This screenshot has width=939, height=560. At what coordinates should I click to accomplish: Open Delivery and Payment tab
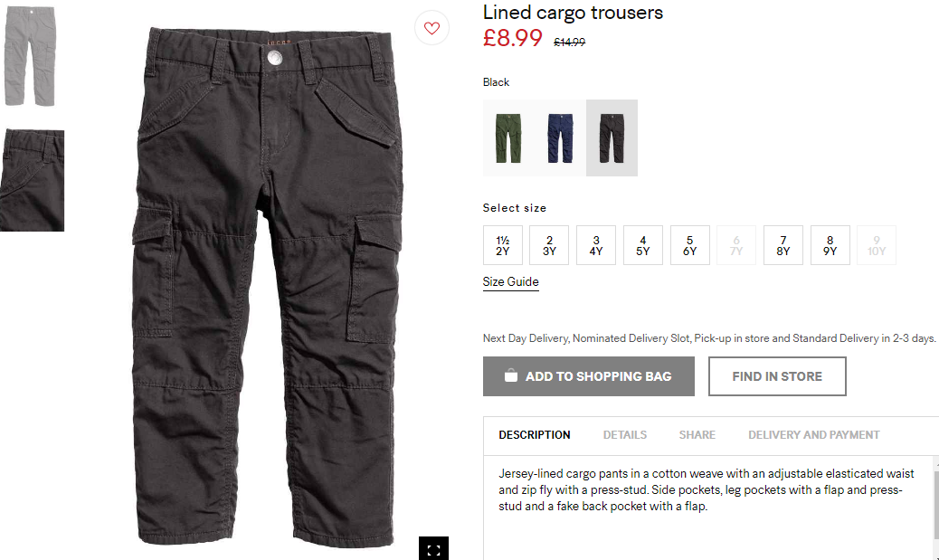(814, 435)
